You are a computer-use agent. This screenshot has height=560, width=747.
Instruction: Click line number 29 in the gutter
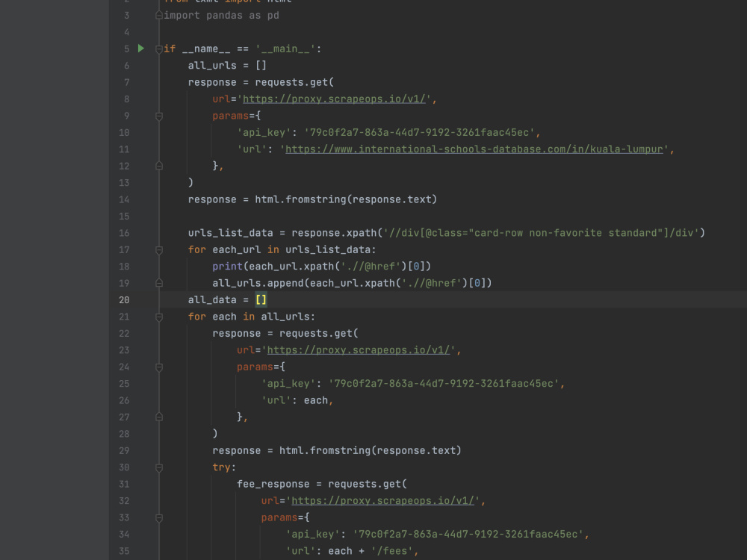[x=124, y=450]
